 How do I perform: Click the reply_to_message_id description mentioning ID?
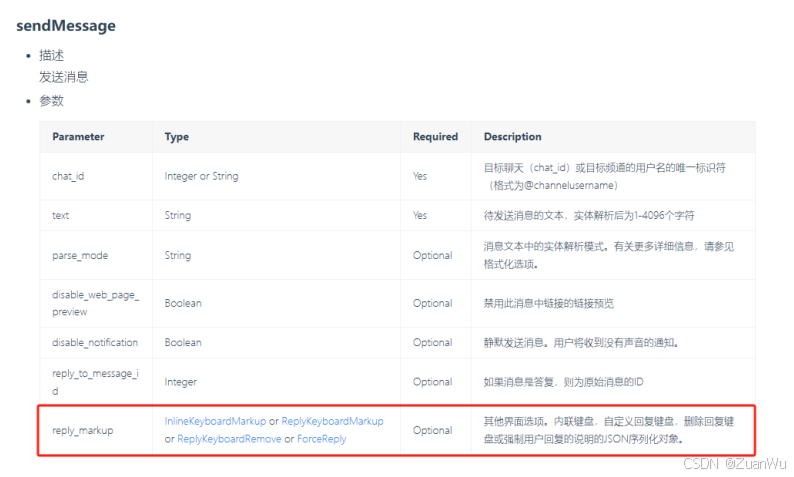(x=564, y=382)
